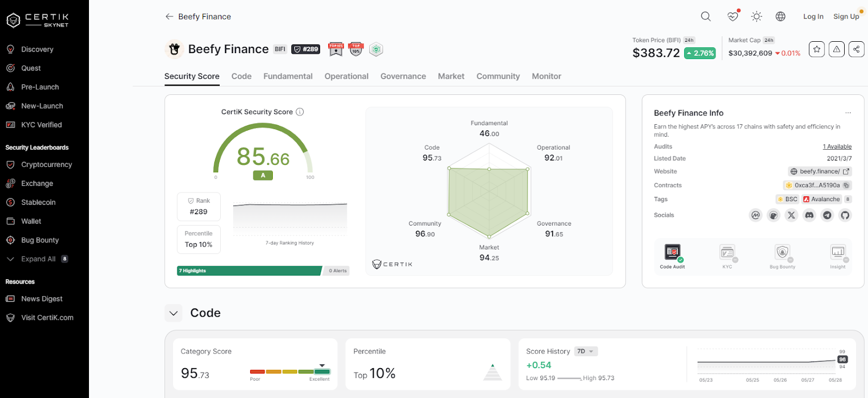The height and width of the screenshot is (398, 868).
Task: Switch to the Monitor tab
Action: pyautogui.click(x=546, y=76)
